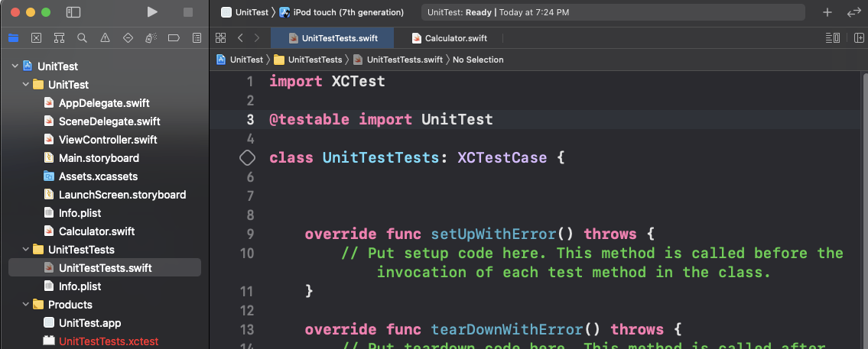
Task: Select Assets.xcassets catalog
Action: point(99,176)
